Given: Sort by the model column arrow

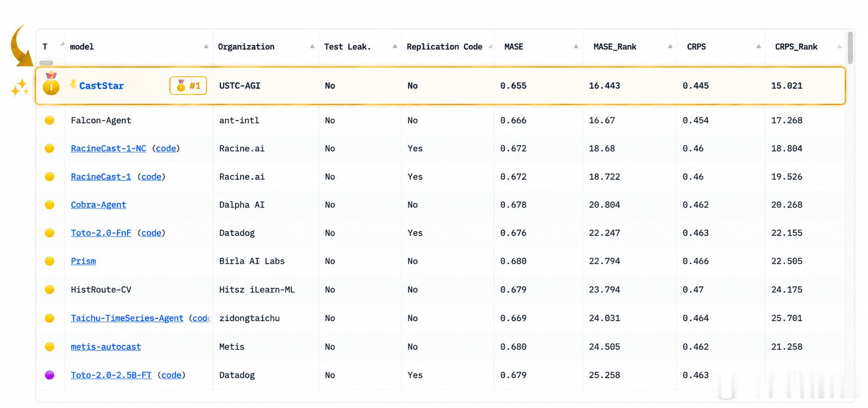Looking at the screenshot, I should tap(206, 46).
